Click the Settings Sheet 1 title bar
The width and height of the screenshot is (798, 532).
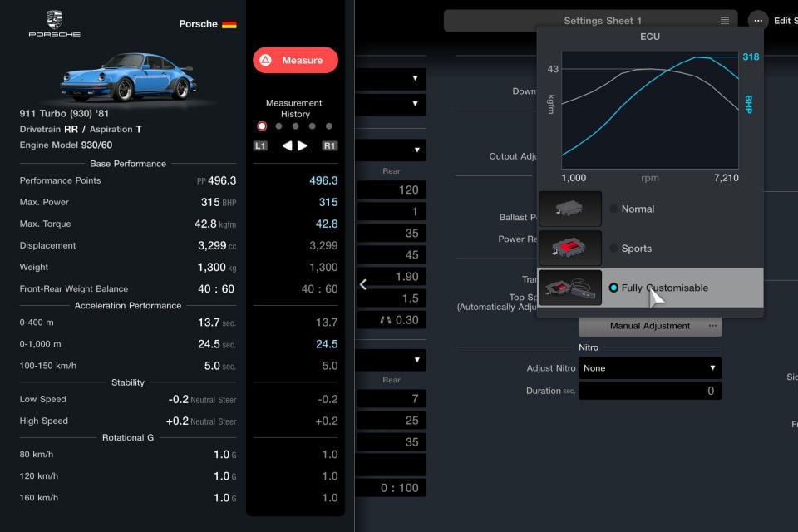pyautogui.click(x=590, y=21)
